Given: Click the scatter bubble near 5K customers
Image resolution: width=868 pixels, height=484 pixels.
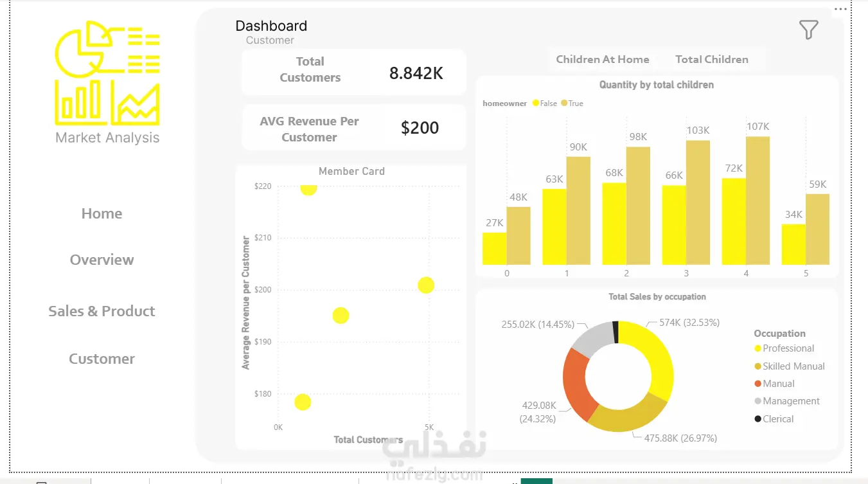Looking at the screenshot, I should [x=426, y=285].
